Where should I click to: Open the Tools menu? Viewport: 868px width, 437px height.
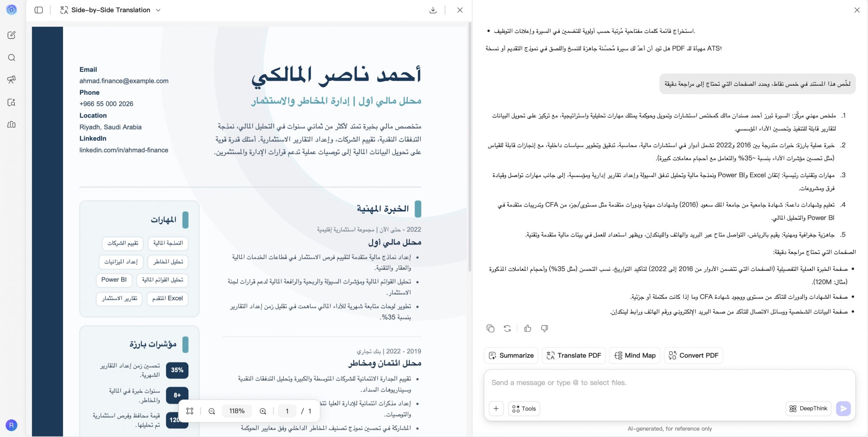pos(524,409)
